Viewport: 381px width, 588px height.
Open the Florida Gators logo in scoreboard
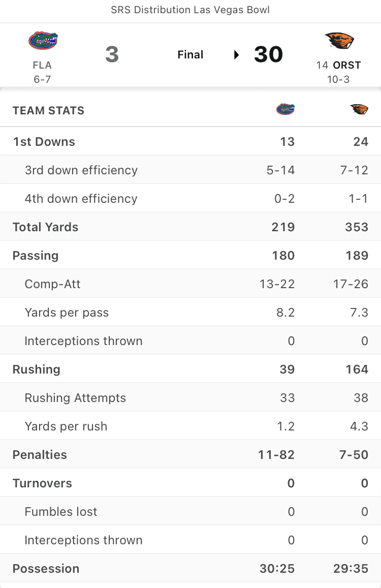tap(43, 41)
